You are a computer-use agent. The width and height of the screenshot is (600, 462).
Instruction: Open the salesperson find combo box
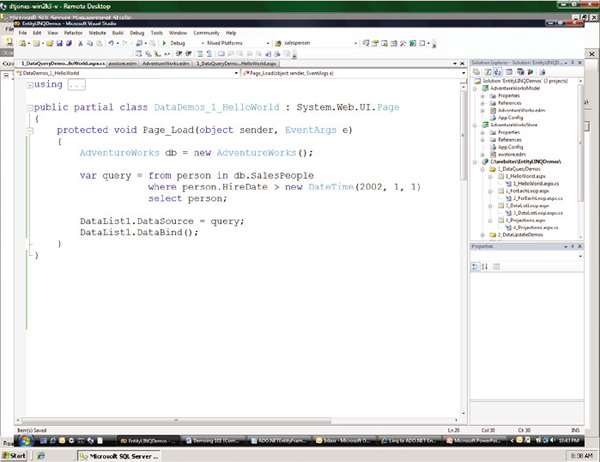[x=355, y=43]
